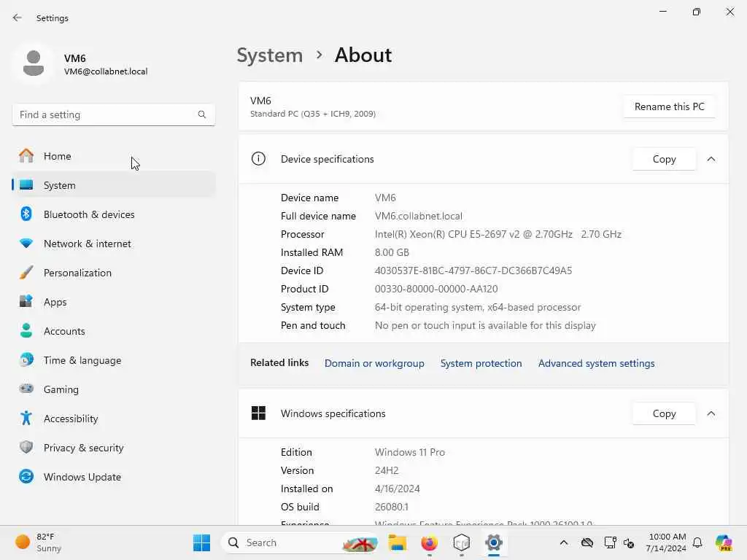Click the Full device name VM6.collabnet.local
This screenshot has height=560, width=747.
pos(418,216)
